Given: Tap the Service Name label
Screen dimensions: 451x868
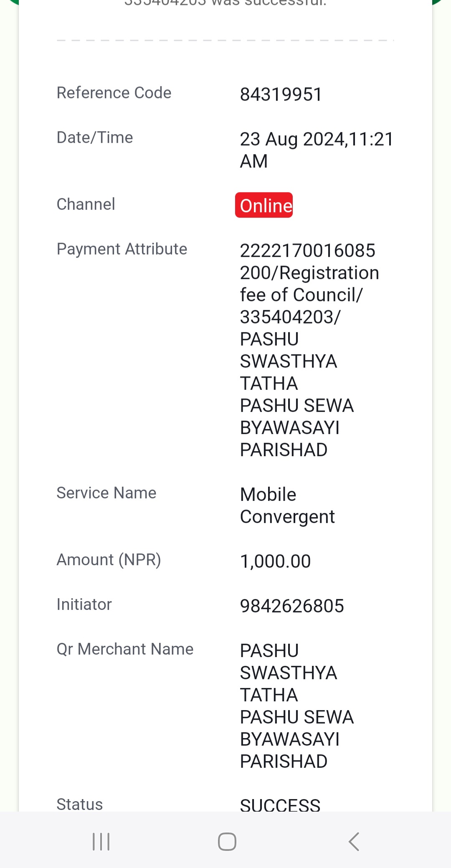Looking at the screenshot, I should point(106,493).
